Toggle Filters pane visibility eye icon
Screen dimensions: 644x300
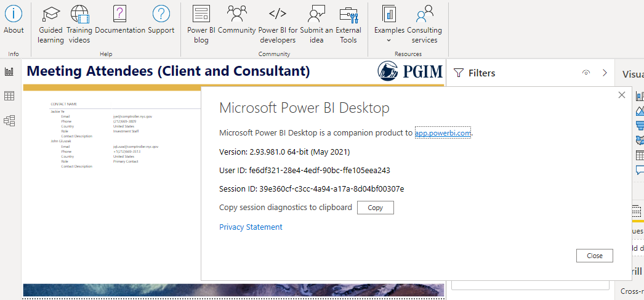click(586, 73)
